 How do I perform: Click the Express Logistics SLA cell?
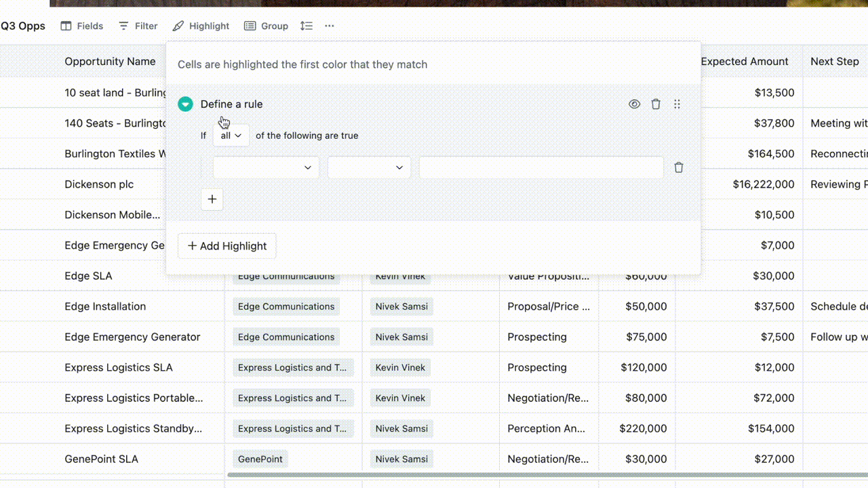coord(119,367)
